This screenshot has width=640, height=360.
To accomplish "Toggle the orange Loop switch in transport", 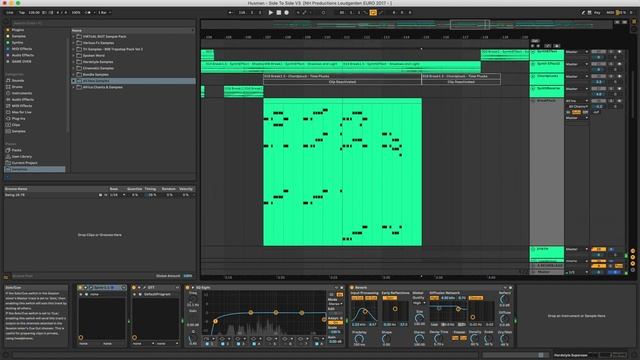I will point(373,13).
